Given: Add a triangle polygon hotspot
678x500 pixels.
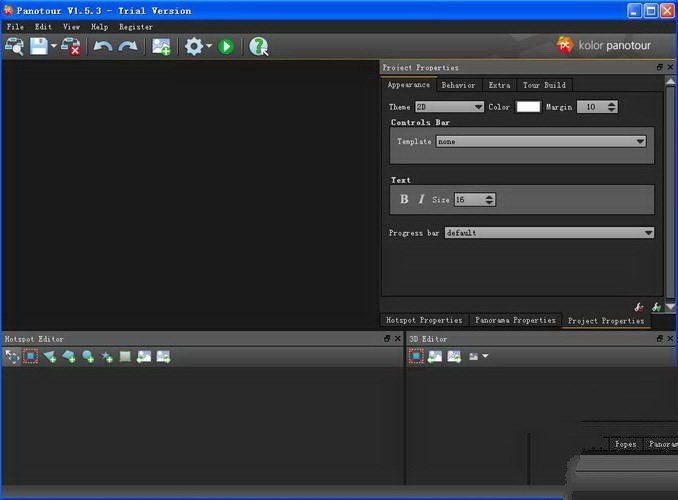Looking at the screenshot, I should click(x=50, y=356).
